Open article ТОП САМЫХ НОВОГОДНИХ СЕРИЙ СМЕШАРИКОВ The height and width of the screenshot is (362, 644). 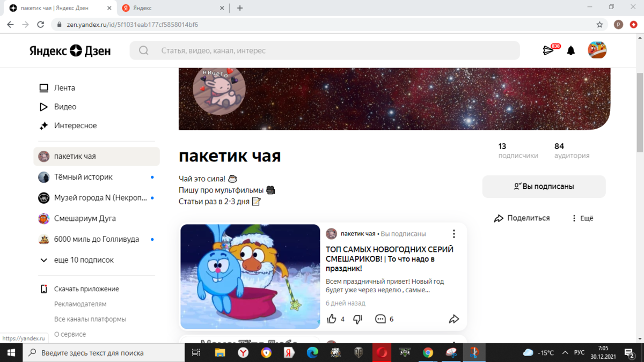[x=390, y=259]
